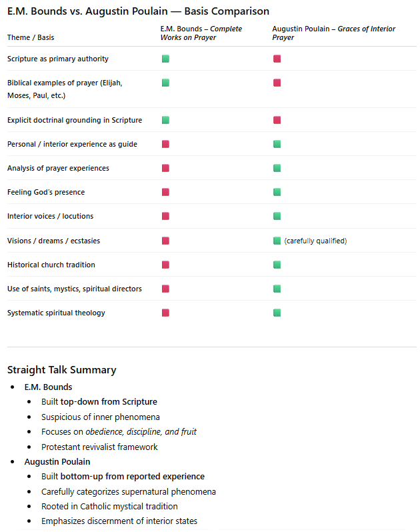Click the 'Built top-down from Scripture' bullet
This screenshot has height=532, width=420.
[99, 402]
